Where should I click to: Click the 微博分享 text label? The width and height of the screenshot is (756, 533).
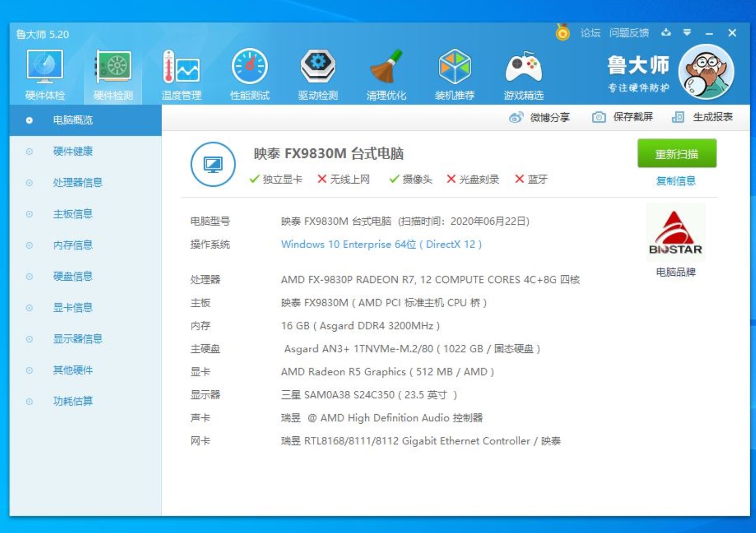(550, 117)
